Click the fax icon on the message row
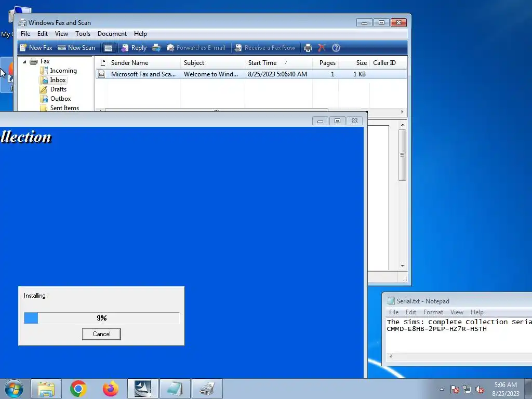The width and height of the screenshot is (532, 399). 101,74
